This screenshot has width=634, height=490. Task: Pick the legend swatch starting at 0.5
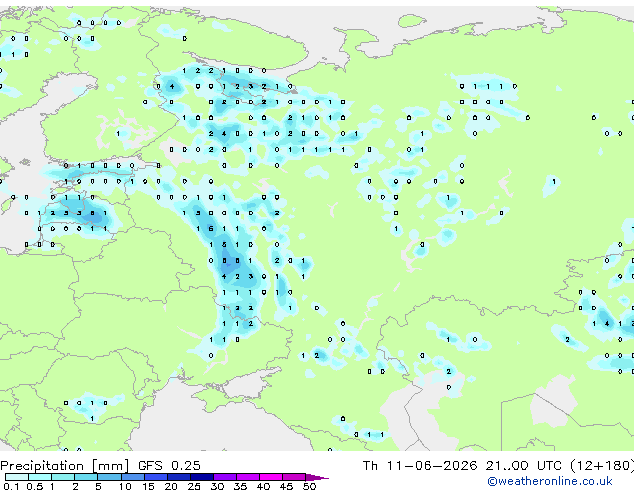(x=40, y=477)
